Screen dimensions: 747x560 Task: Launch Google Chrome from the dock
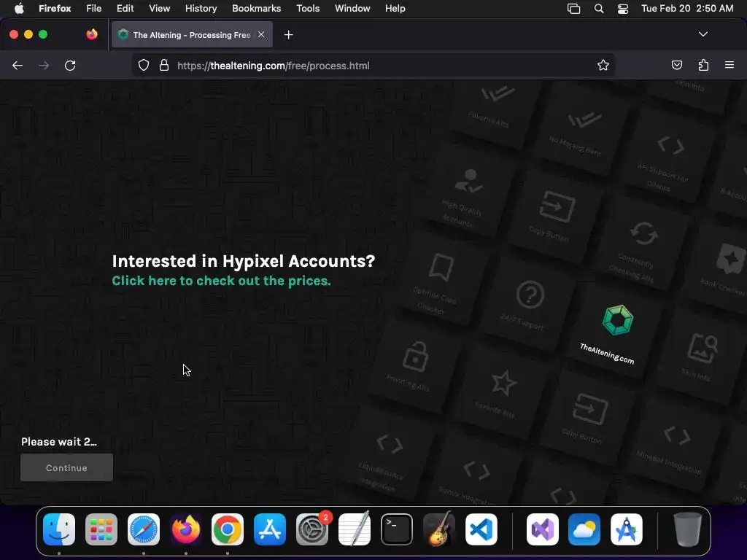(x=228, y=529)
